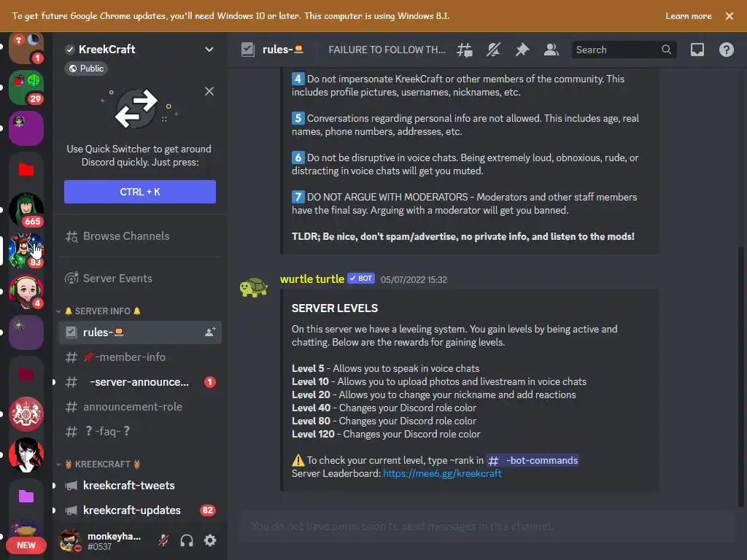Viewport: 747px width, 560px height.
Task: Click create invite icon on rules channel
Action: [210, 332]
